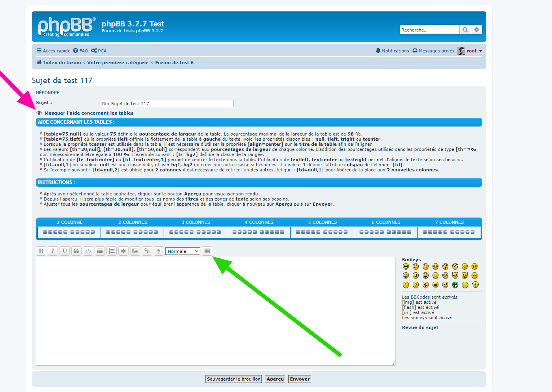Apply underline formatting
The height and width of the screenshot is (392, 552).
pyautogui.click(x=65, y=251)
